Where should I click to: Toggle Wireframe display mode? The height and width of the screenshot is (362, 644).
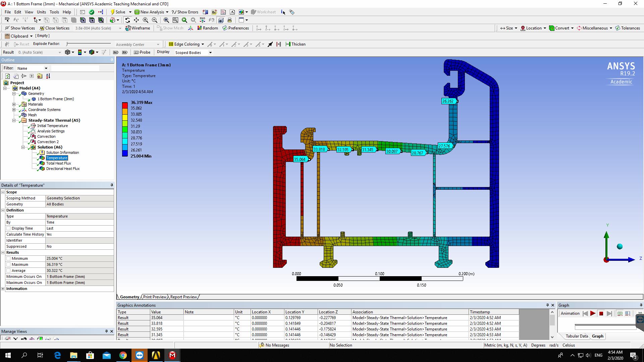click(x=138, y=28)
